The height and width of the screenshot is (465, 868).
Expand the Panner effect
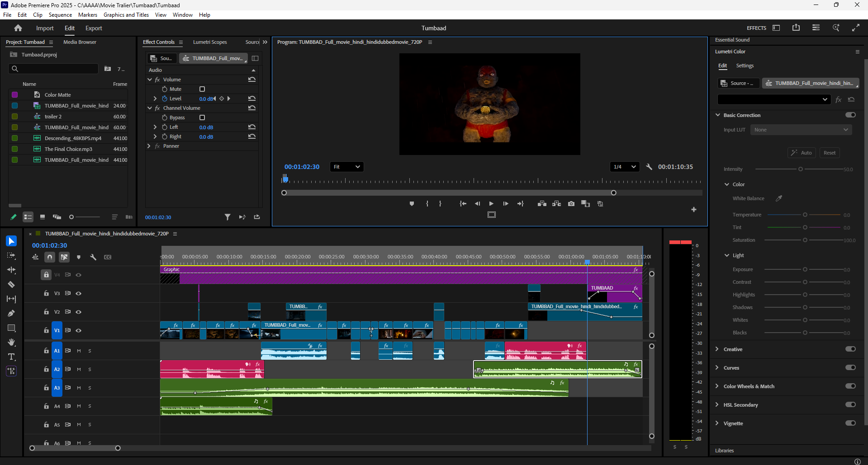coord(149,146)
